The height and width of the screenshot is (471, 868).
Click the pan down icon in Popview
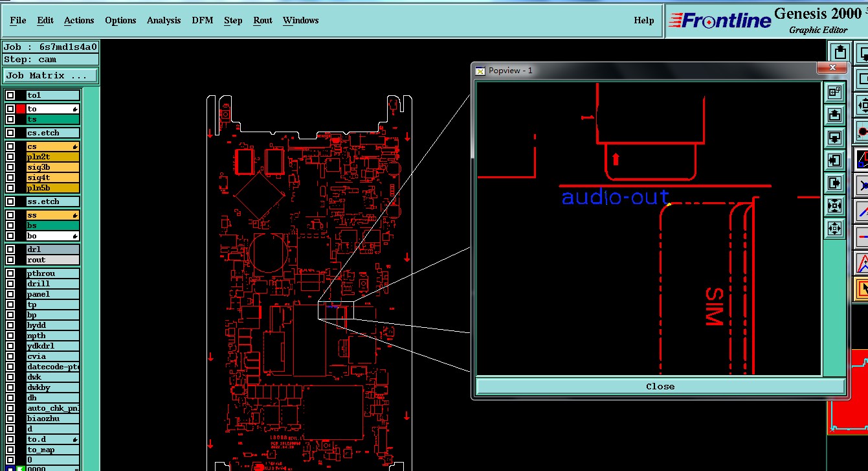[834, 137]
